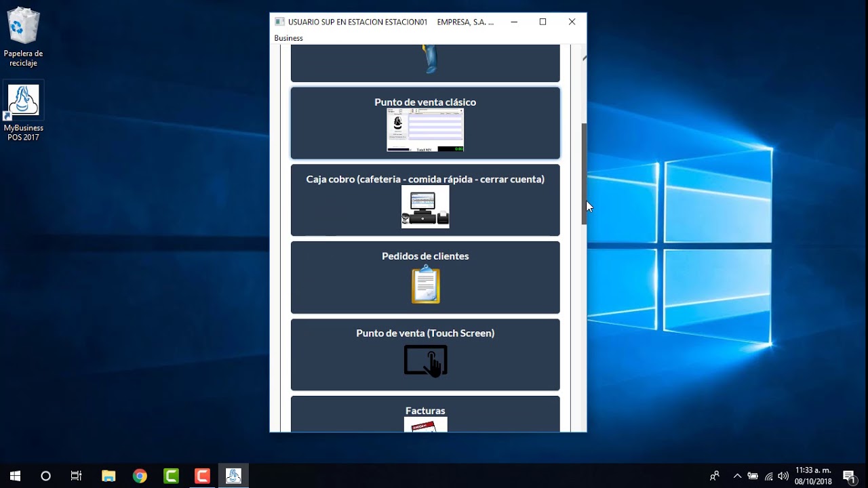The image size is (868, 488).
Task: Open the volume speaker tray icon
Action: [783, 476]
